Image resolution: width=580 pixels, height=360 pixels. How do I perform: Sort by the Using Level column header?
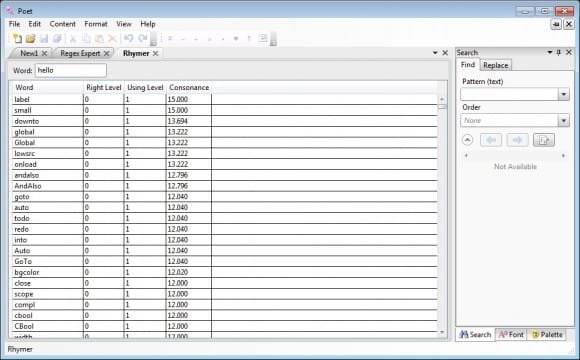tap(145, 88)
